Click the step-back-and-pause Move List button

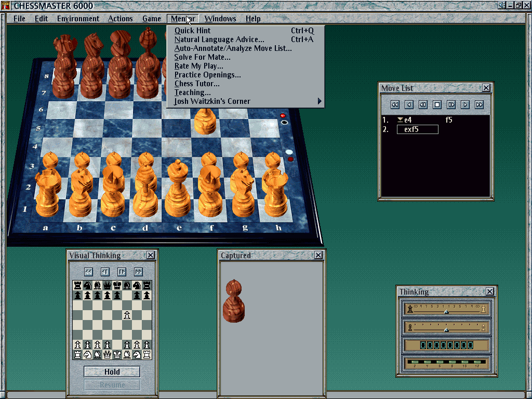(423, 104)
